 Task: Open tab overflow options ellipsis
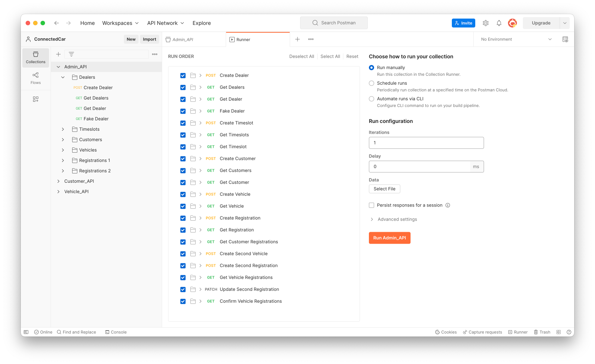click(311, 39)
